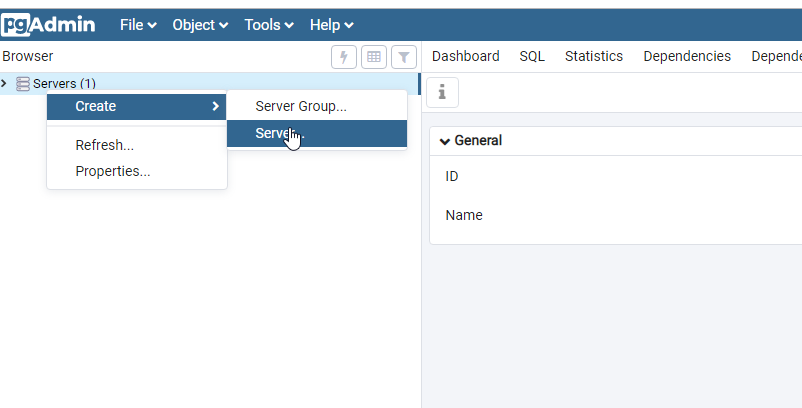Click the pgAdmin logo
The image size is (802, 408).
(48, 25)
